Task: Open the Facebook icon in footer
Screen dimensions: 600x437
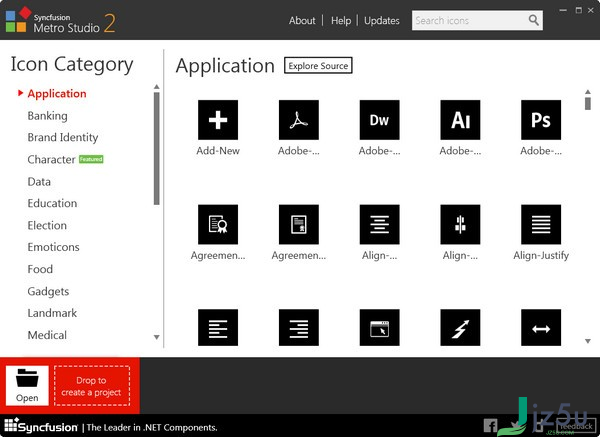Action: tap(490, 426)
